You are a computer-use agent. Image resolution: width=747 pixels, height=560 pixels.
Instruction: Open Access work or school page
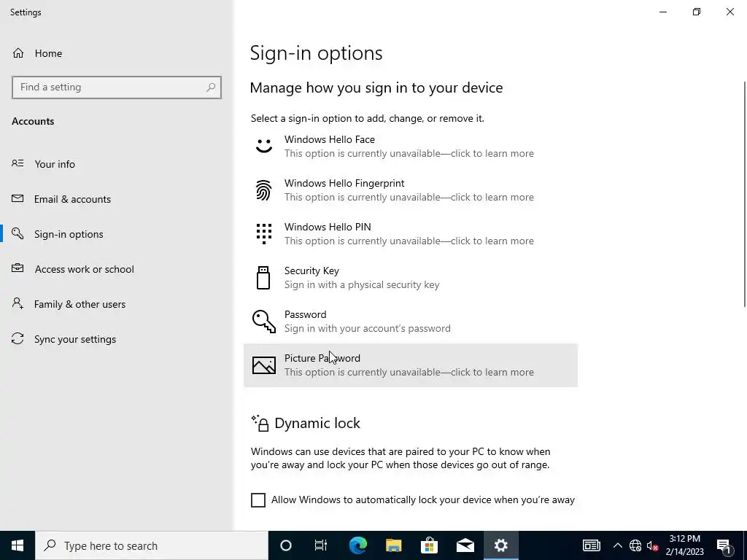tap(117, 269)
